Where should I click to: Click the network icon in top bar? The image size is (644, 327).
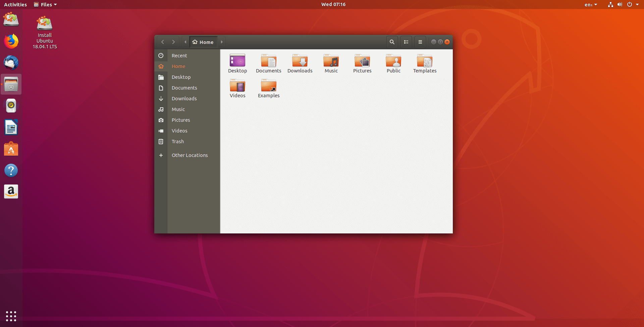tap(610, 4)
